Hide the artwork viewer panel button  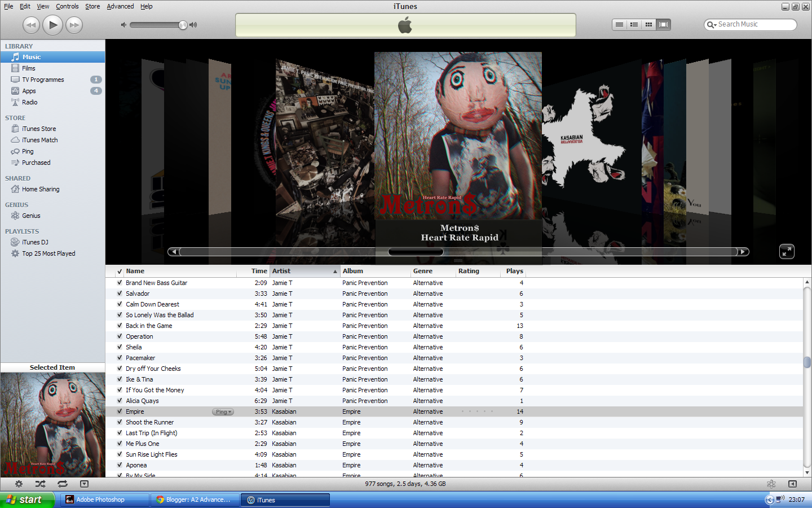click(84, 484)
